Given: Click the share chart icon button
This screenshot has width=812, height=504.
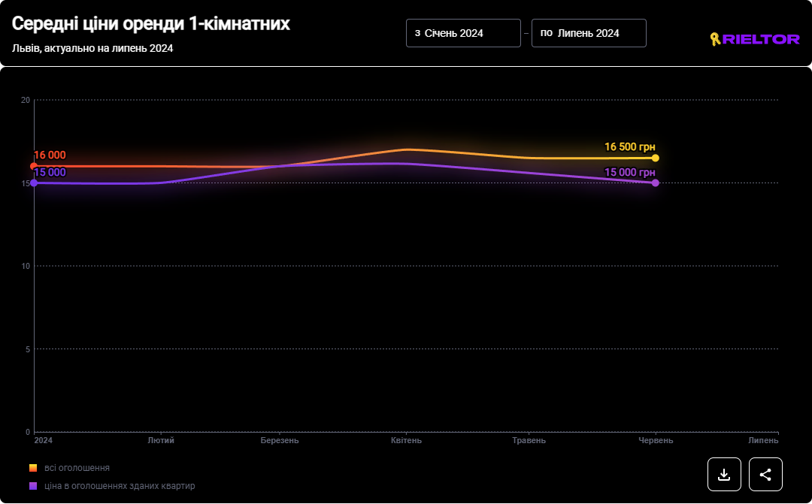Looking at the screenshot, I should coord(765,474).
